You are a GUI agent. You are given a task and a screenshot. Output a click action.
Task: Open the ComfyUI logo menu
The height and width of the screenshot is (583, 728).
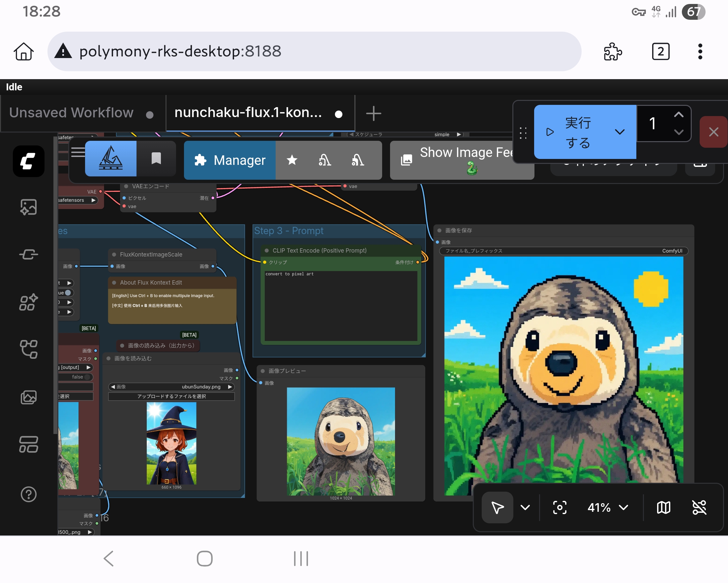tap(28, 161)
